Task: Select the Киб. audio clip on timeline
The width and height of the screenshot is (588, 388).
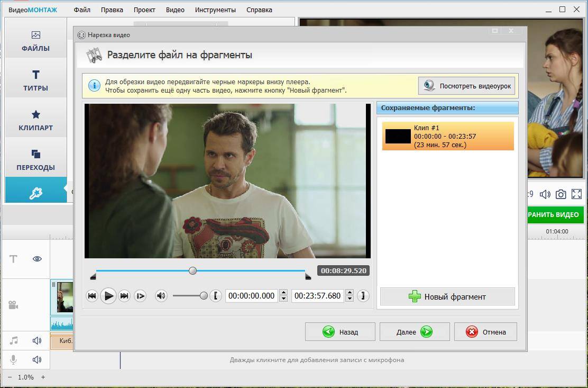Action: [x=62, y=341]
